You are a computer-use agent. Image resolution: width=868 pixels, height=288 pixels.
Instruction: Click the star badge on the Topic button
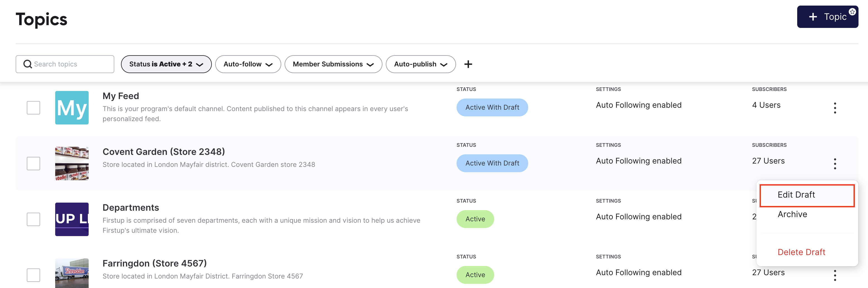point(852,12)
